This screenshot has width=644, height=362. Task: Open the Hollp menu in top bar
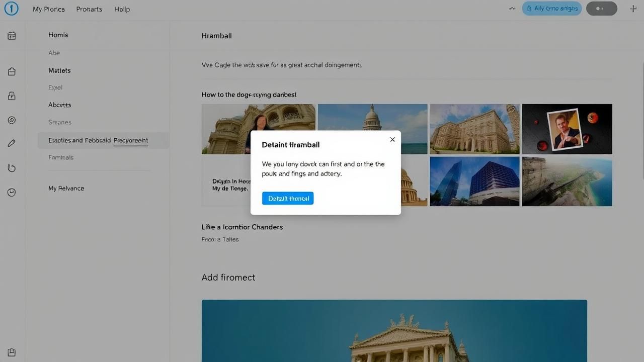pos(122,9)
